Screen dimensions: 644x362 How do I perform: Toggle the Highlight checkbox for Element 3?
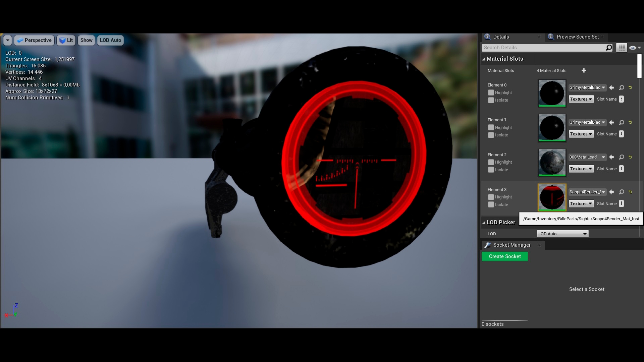click(491, 197)
